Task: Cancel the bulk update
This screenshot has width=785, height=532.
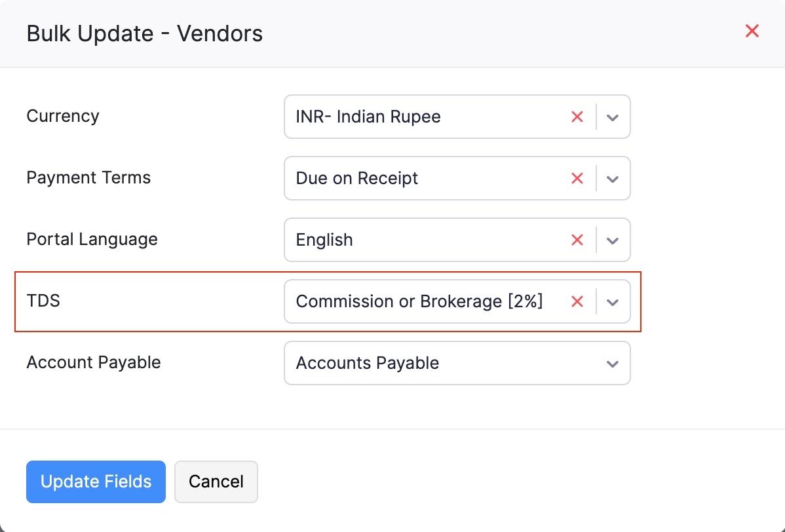Action: point(216,482)
